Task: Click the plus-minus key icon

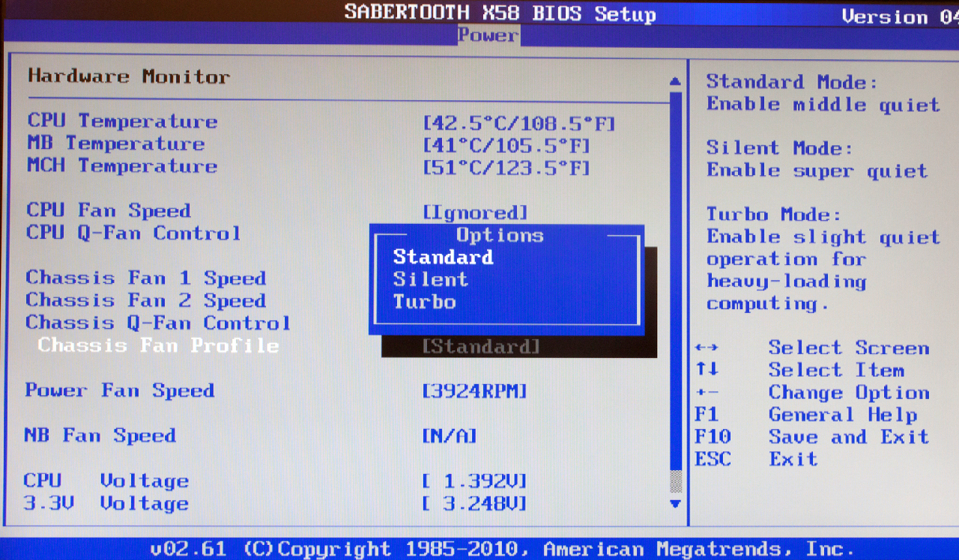Action: coord(707,392)
